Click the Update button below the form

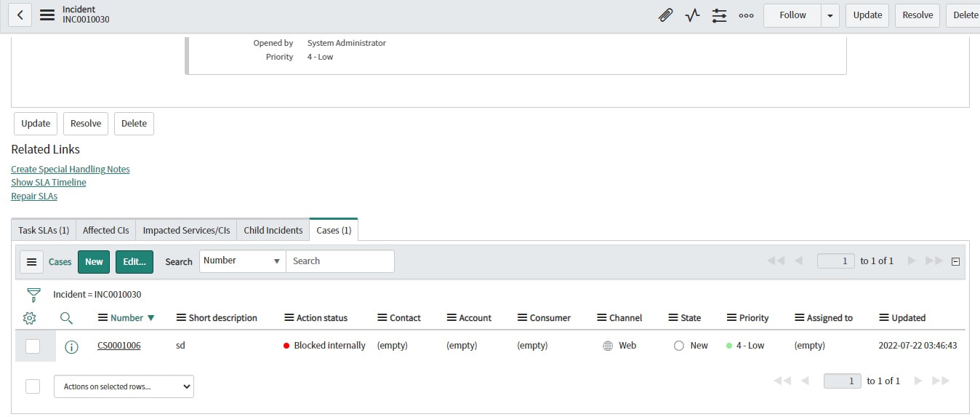point(36,124)
